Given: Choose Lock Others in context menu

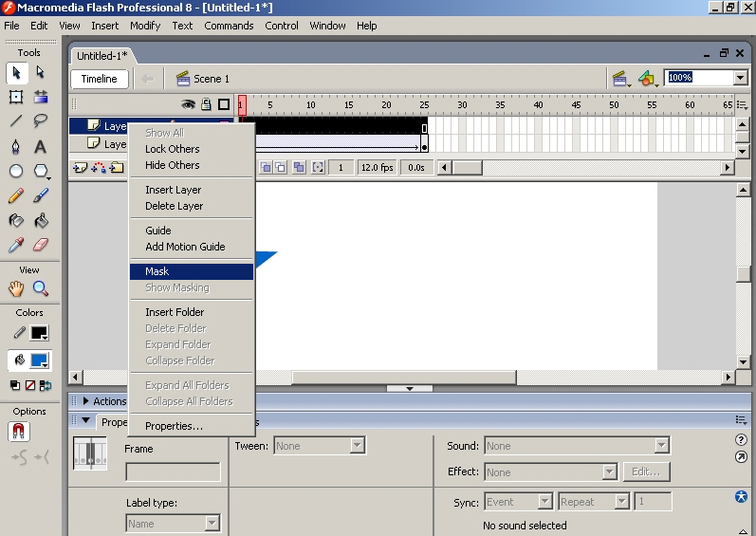Looking at the screenshot, I should pyautogui.click(x=192, y=149).
